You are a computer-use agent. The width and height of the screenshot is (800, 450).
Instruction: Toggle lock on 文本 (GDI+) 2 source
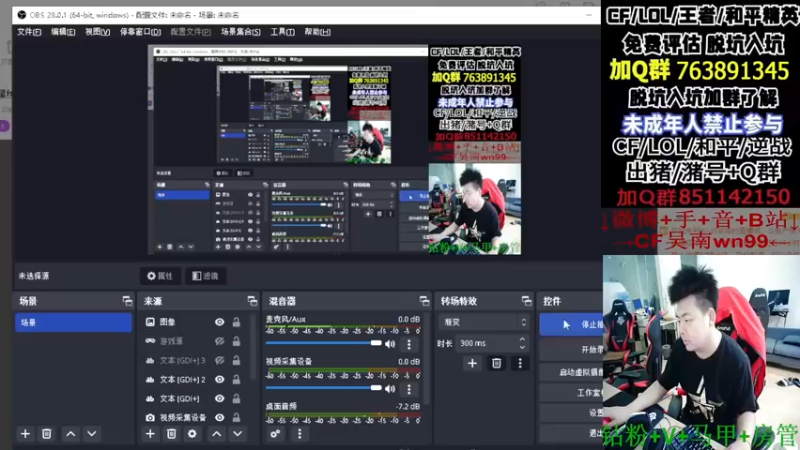[236, 380]
